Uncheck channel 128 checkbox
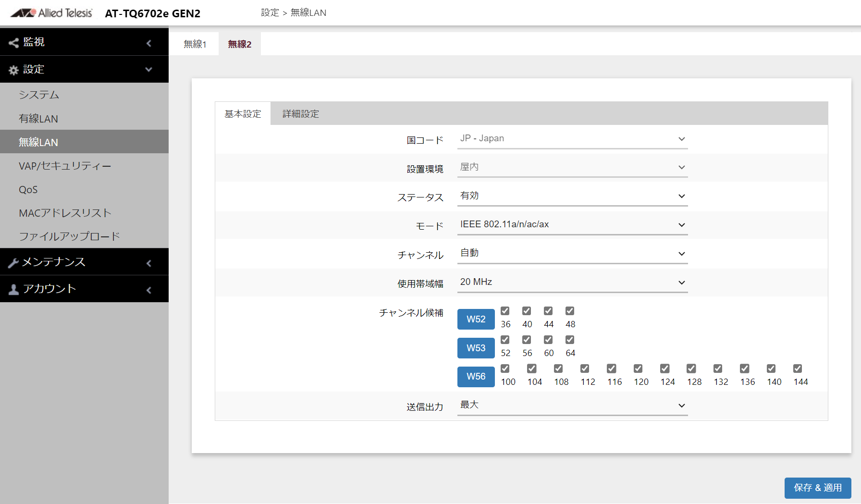 pos(691,369)
